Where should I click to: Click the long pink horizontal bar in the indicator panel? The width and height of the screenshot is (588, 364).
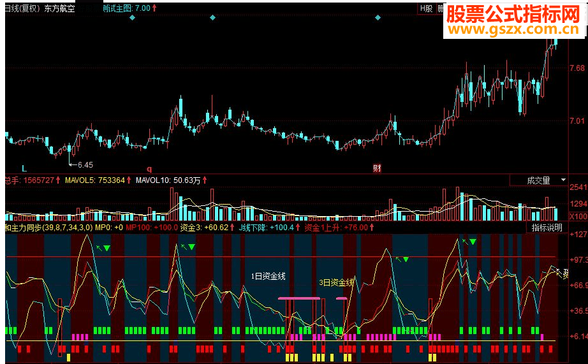point(299,298)
